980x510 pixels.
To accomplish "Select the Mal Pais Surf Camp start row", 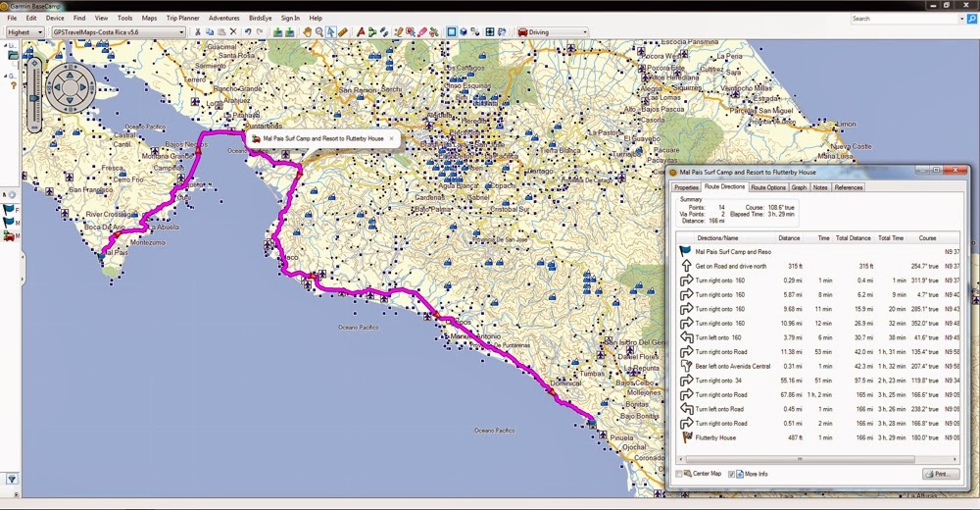I will coord(817,251).
